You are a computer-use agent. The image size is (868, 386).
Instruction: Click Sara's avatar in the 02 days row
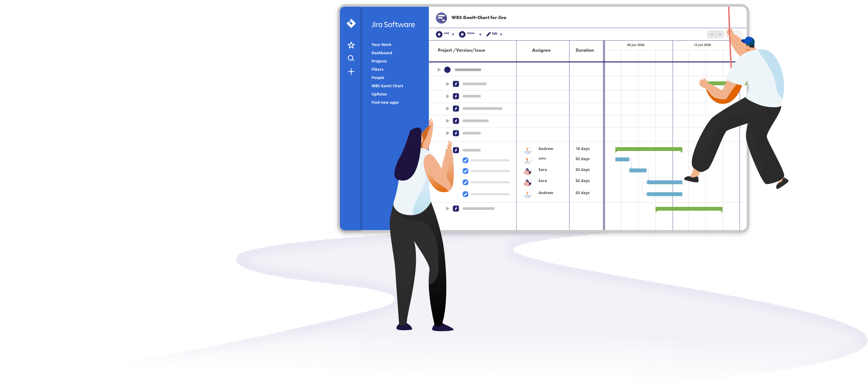(527, 182)
